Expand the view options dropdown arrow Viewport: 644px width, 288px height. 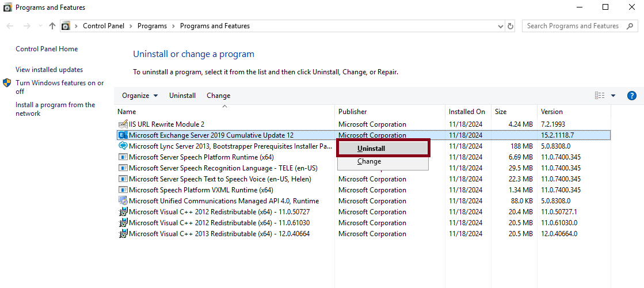[613, 96]
